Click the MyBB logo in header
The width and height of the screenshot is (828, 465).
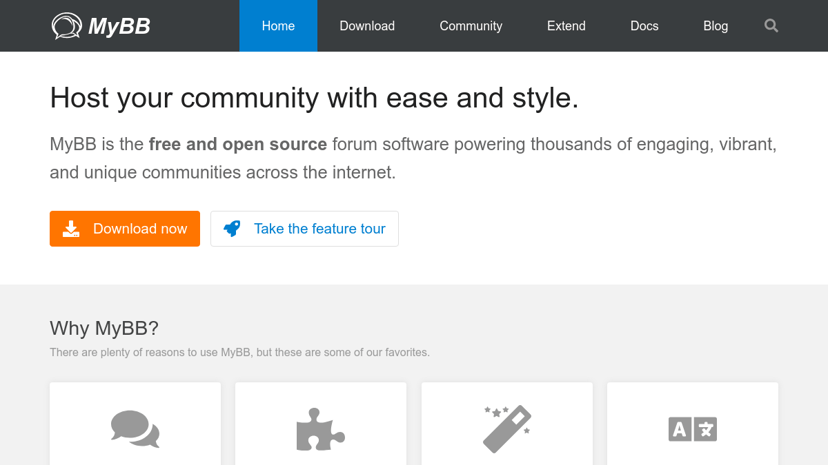click(101, 26)
